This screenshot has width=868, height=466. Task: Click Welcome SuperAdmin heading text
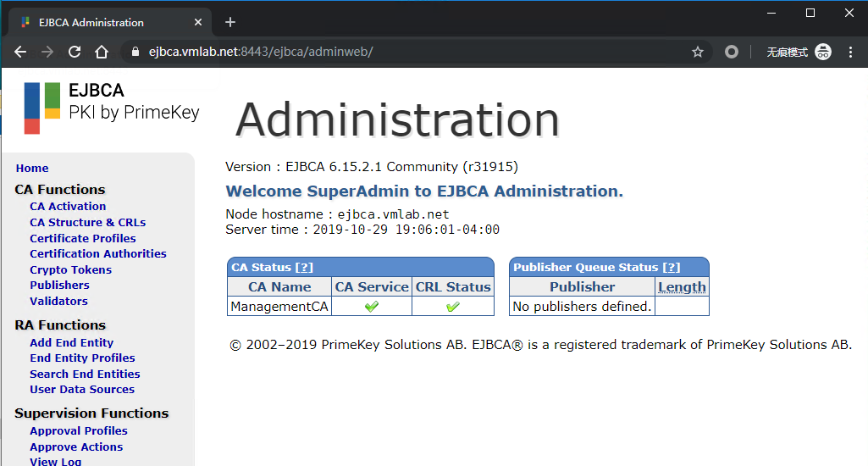tap(424, 191)
